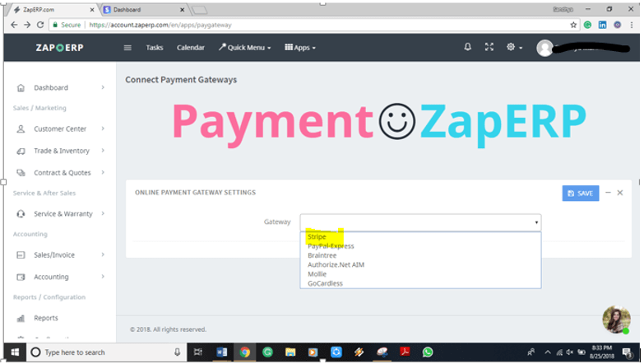Switch to the Dashboard browser tab
644x364 pixels.
click(x=142, y=9)
